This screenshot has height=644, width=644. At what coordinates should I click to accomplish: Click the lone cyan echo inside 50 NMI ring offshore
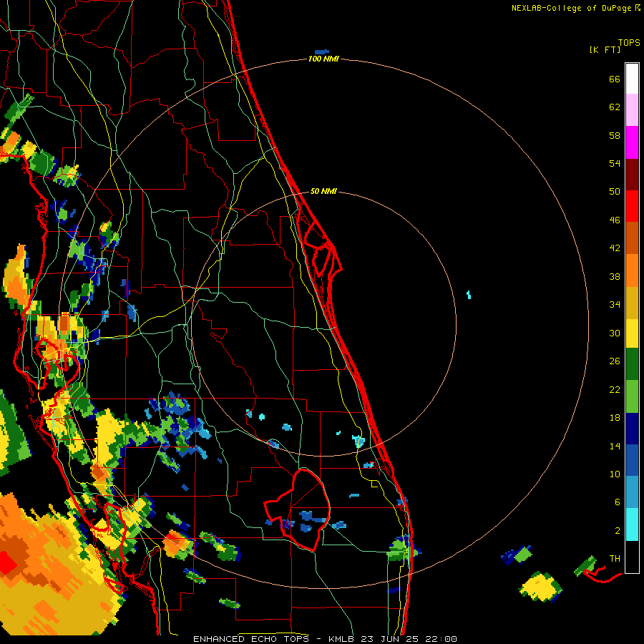click(x=469, y=295)
